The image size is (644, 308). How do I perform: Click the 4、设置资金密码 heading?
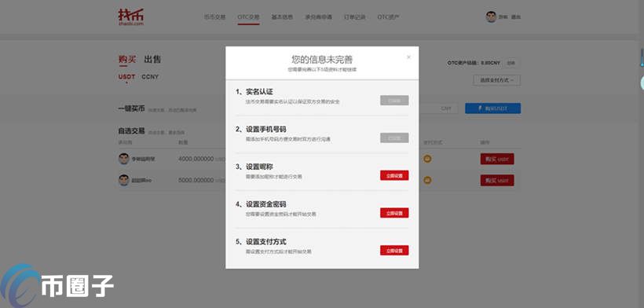point(261,204)
